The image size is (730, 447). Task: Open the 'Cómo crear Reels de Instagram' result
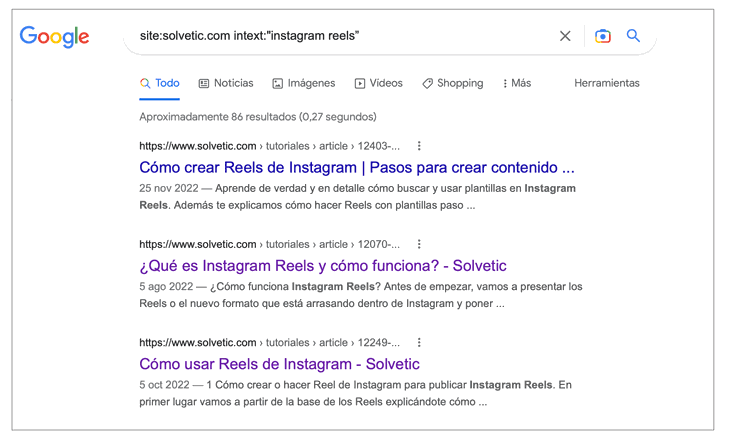(357, 167)
